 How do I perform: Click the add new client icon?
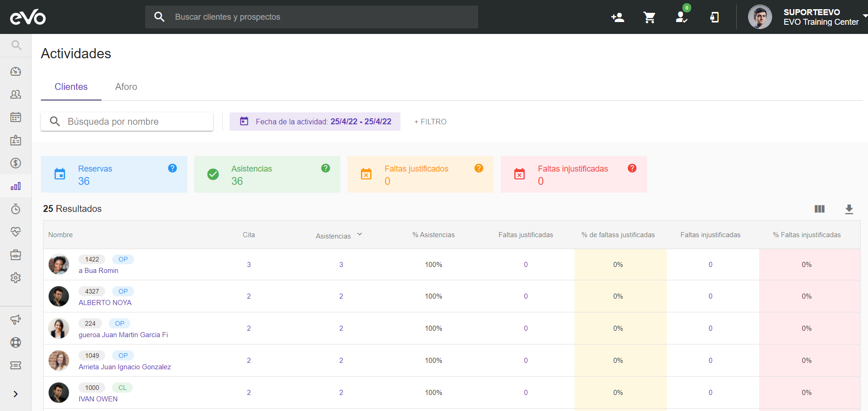[x=618, y=17]
